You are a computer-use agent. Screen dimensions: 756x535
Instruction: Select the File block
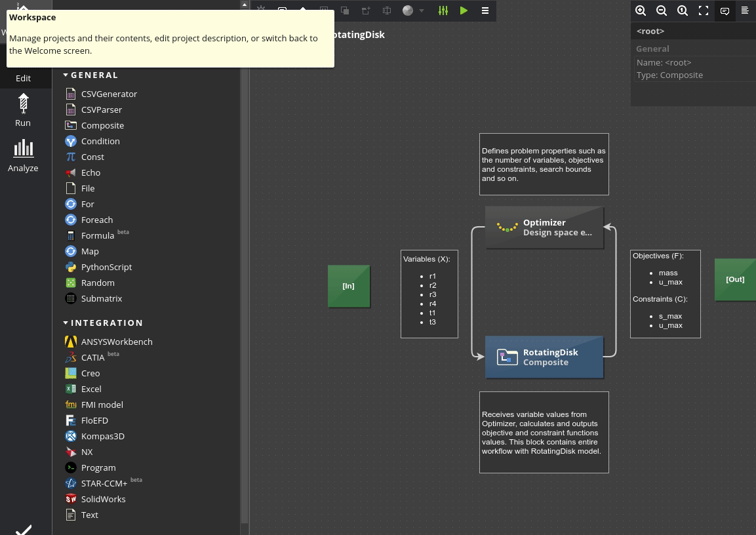(80, 188)
